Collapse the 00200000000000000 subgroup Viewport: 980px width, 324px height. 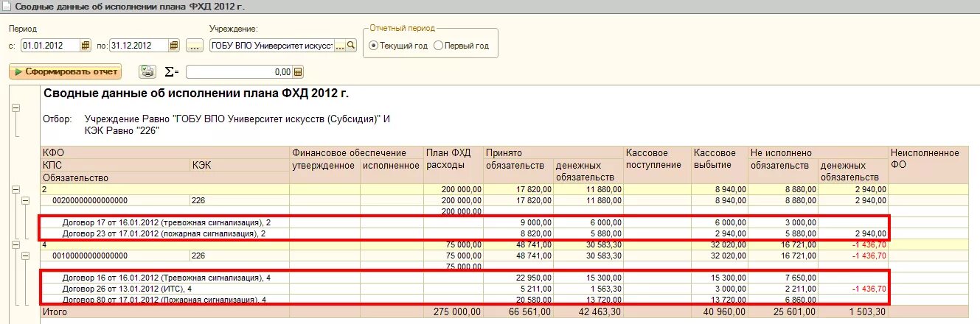point(25,200)
